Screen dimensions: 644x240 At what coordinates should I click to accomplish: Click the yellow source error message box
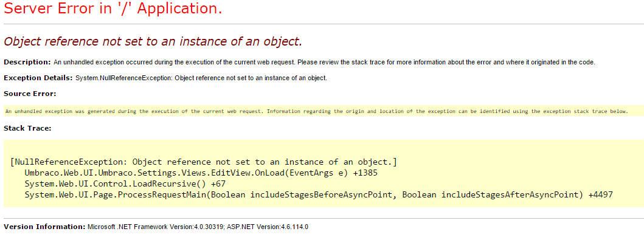(322, 111)
